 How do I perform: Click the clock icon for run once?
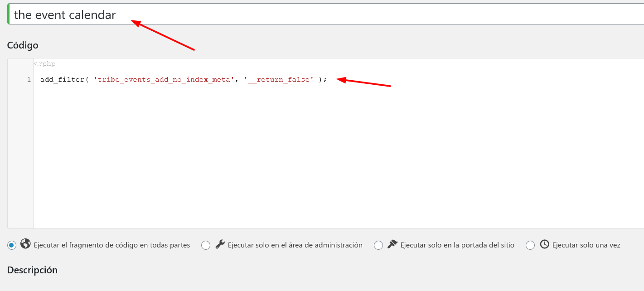tap(544, 244)
